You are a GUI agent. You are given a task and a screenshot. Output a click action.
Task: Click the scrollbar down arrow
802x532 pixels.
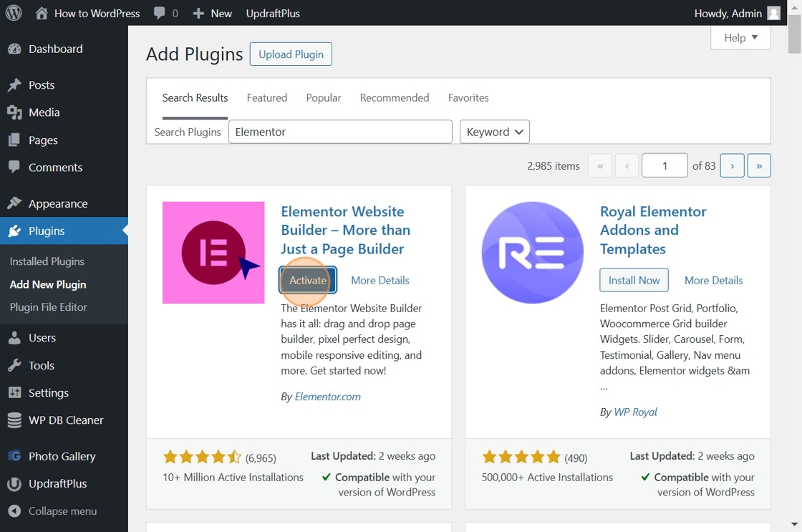click(x=794, y=524)
